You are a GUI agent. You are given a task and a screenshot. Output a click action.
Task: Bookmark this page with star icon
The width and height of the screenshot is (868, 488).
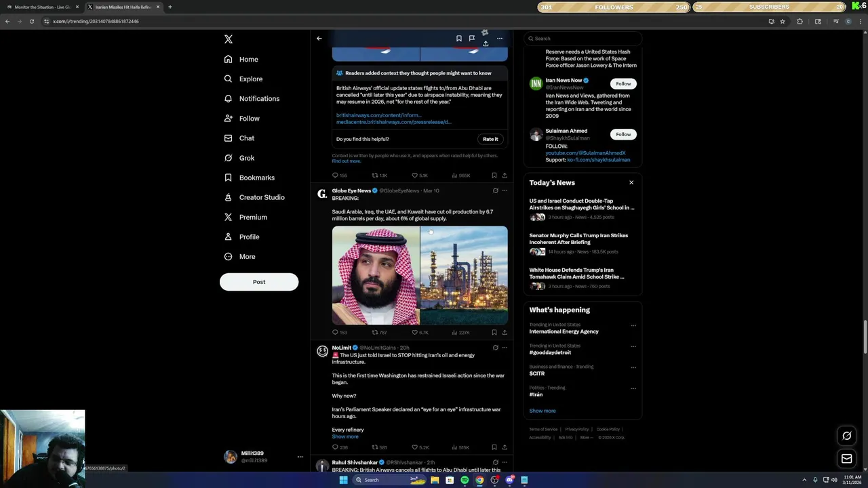pos(783,21)
